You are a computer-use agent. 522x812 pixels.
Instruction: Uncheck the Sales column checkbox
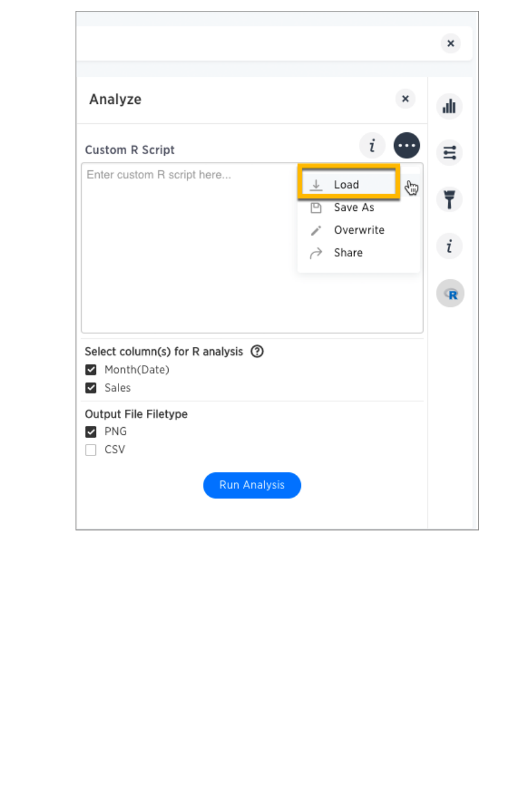[91, 388]
